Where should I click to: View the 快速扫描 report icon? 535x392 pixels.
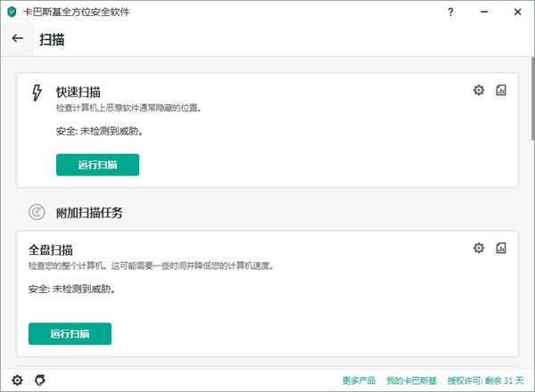tap(500, 90)
